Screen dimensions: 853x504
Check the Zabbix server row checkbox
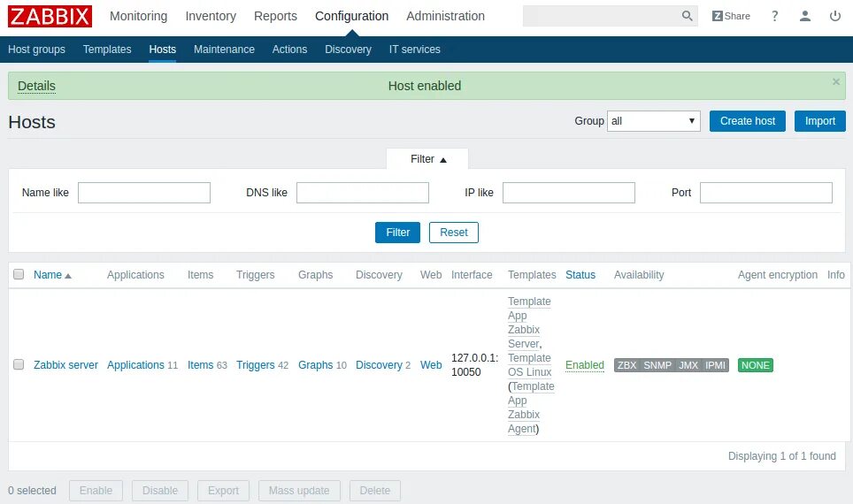click(19, 364)
